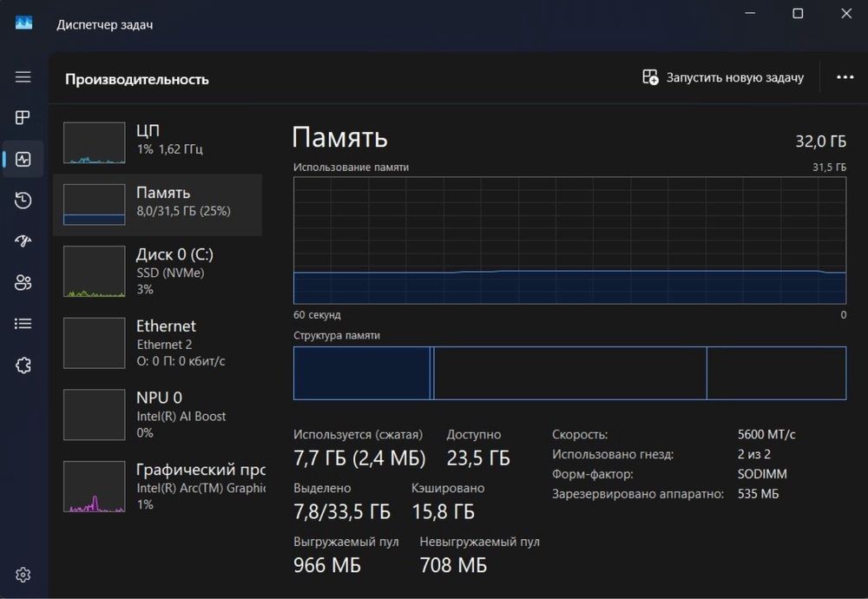This screenshot has width=868, height=599.
Task: Click the SODIMM form factor value
Action: pyautogui.click(x=762, y=475)
